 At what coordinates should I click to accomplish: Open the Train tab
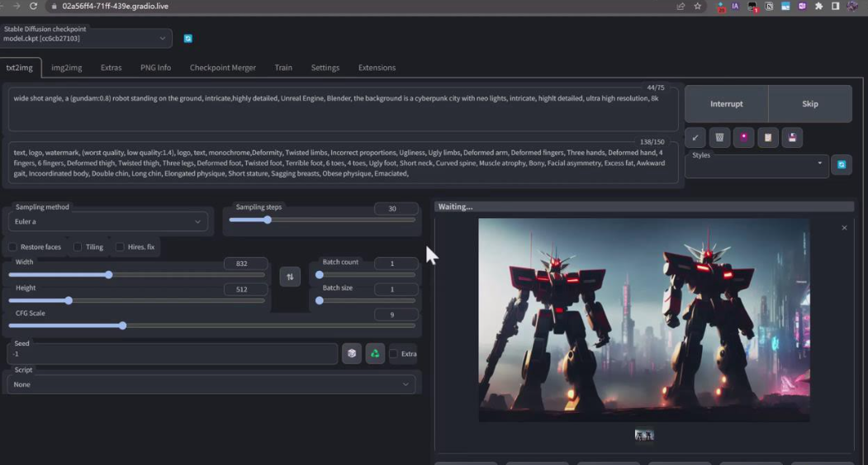[283, 68]
